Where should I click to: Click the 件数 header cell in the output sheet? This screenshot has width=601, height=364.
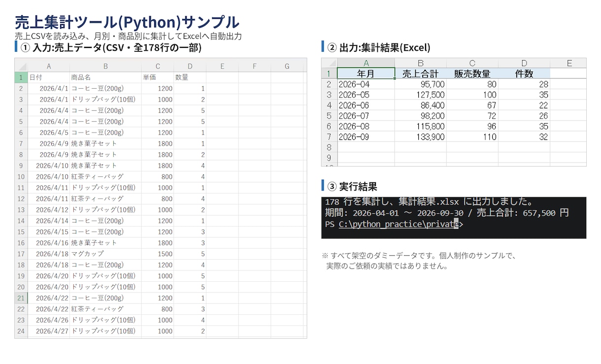point(524,73)
